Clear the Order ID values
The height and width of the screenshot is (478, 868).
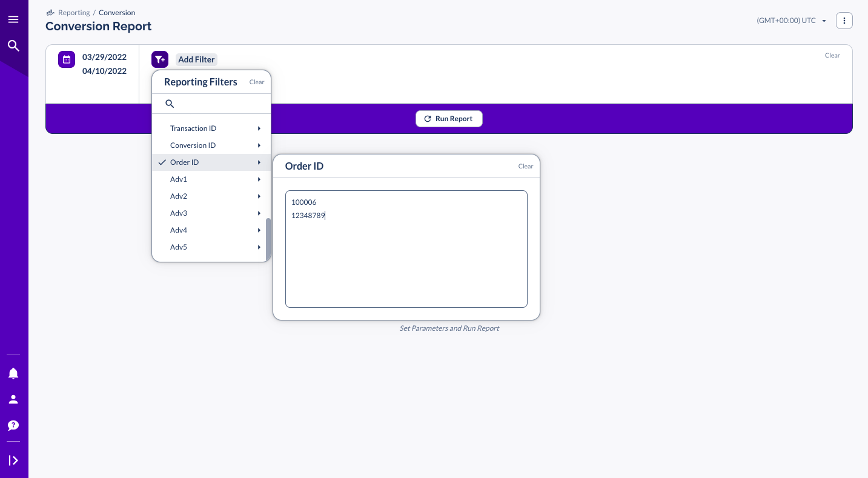coord(526,166)
